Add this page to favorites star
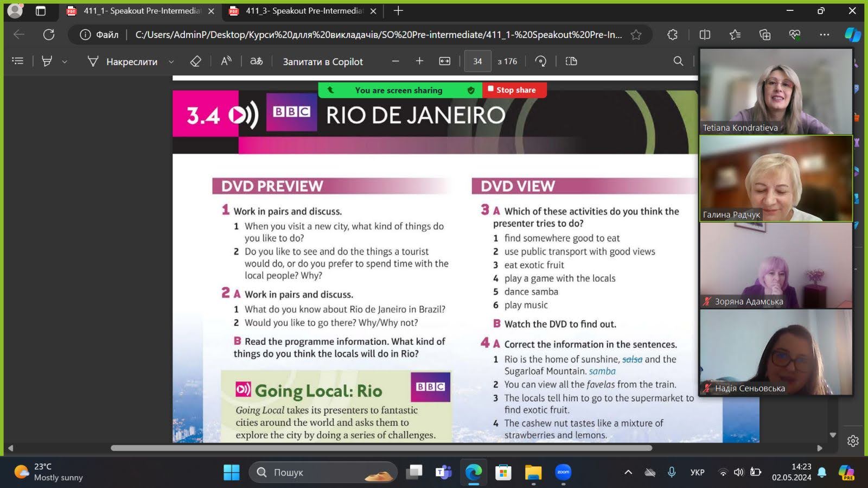The width and height of the screenshot is (868, 488). coord(636,35)
